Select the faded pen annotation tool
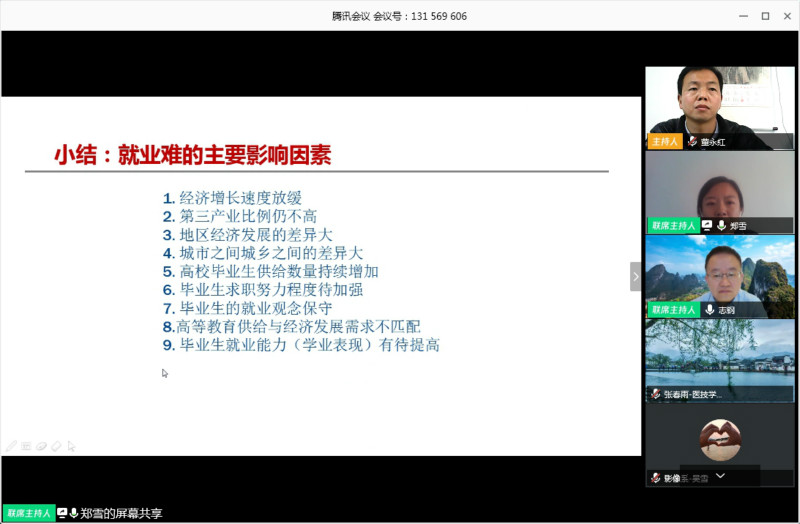 tap(11, 445)
